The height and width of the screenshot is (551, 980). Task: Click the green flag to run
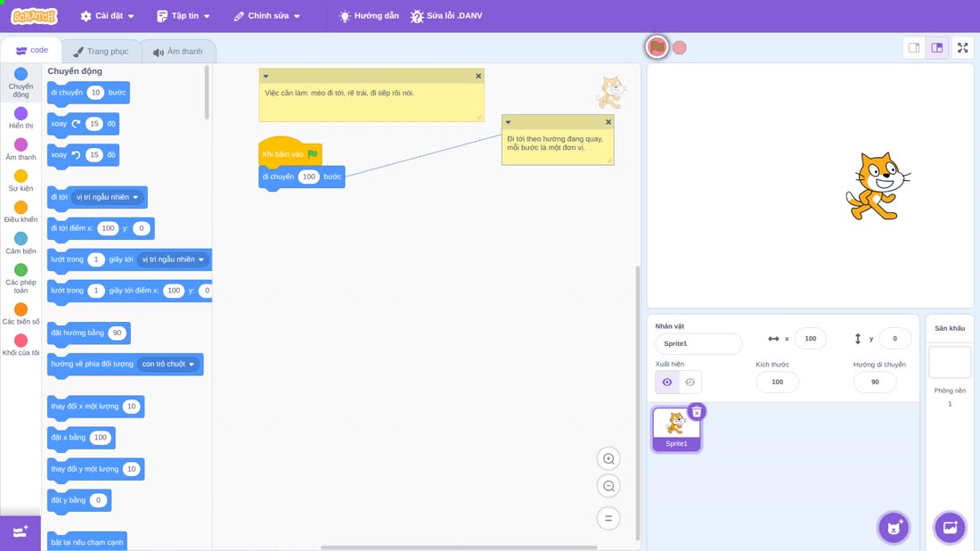(657, 47)
